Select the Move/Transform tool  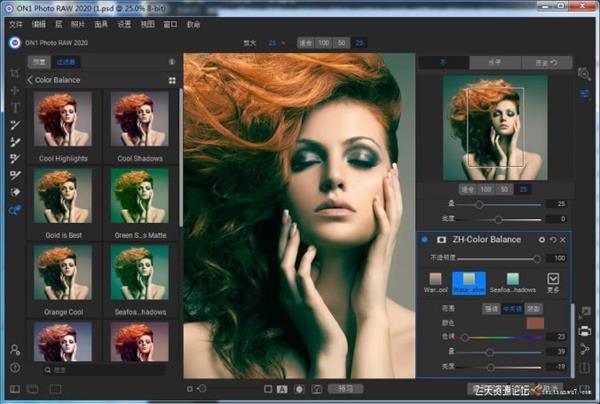pyautogui.click(x=15, y=90)
